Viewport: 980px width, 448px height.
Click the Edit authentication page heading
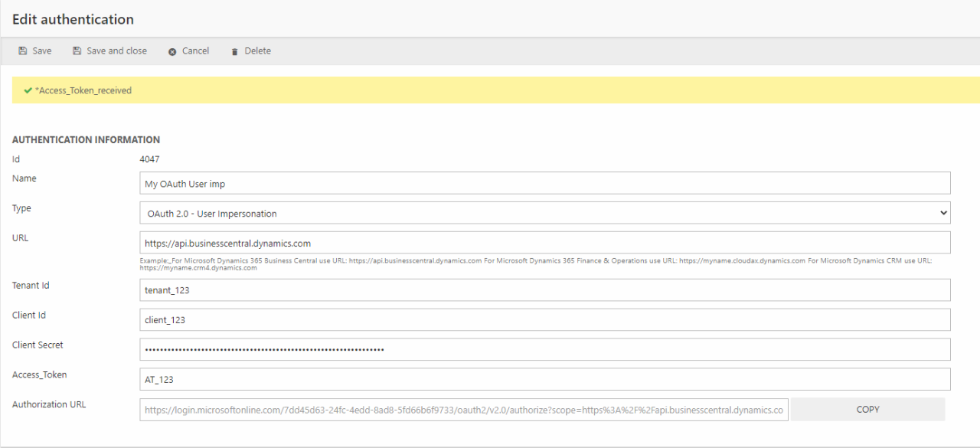click(x=73, y=19)
